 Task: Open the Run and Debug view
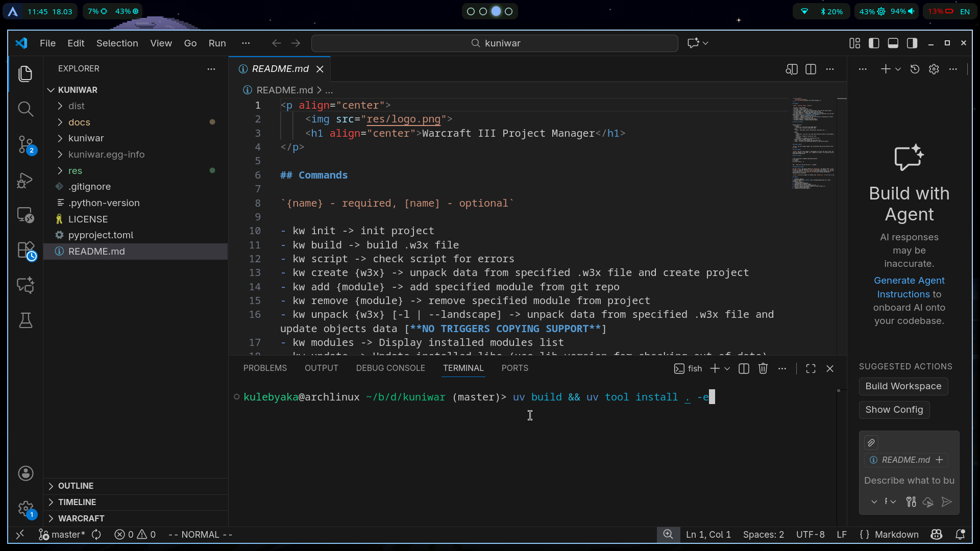click(25, 180)
